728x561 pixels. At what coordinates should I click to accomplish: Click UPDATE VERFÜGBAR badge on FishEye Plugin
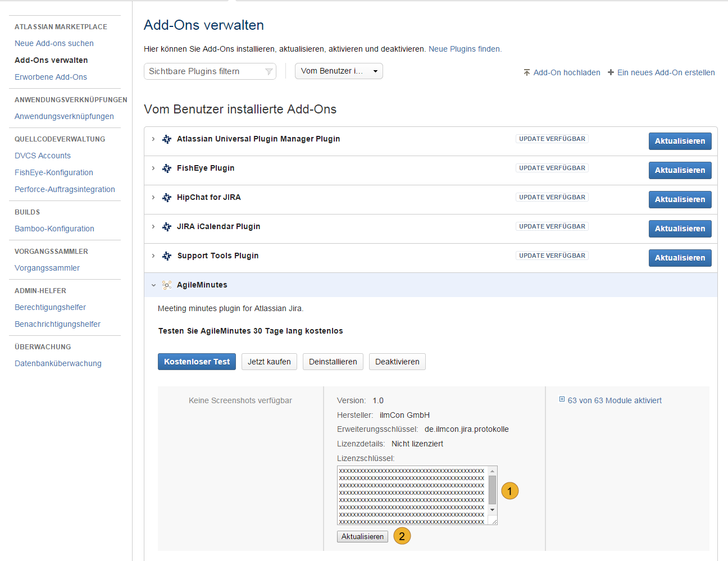pos(552,168)
